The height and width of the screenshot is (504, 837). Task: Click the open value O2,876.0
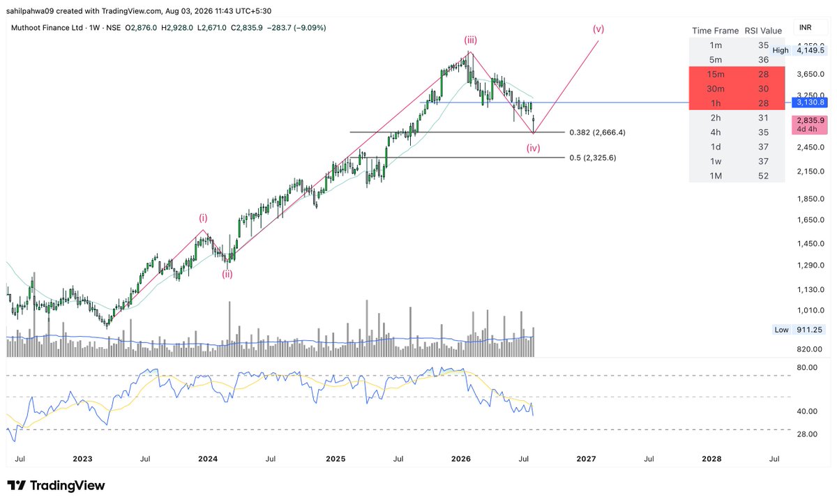click(x=141, y=28)
